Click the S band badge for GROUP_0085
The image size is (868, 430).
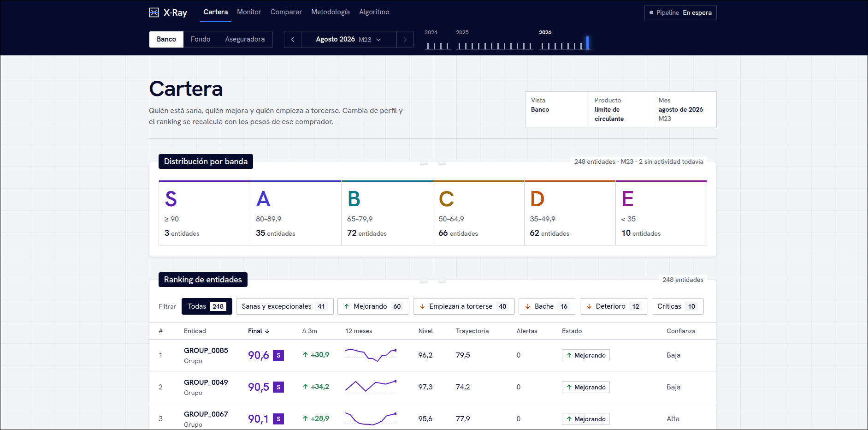coord(278,355)
